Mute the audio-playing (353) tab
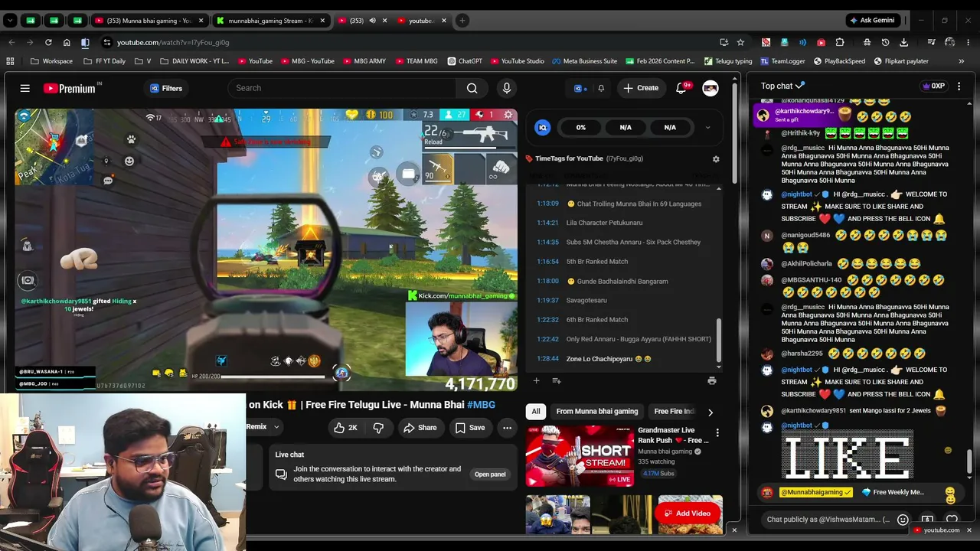Viewport: 980px width, 551px height. [x=372, y=21]
